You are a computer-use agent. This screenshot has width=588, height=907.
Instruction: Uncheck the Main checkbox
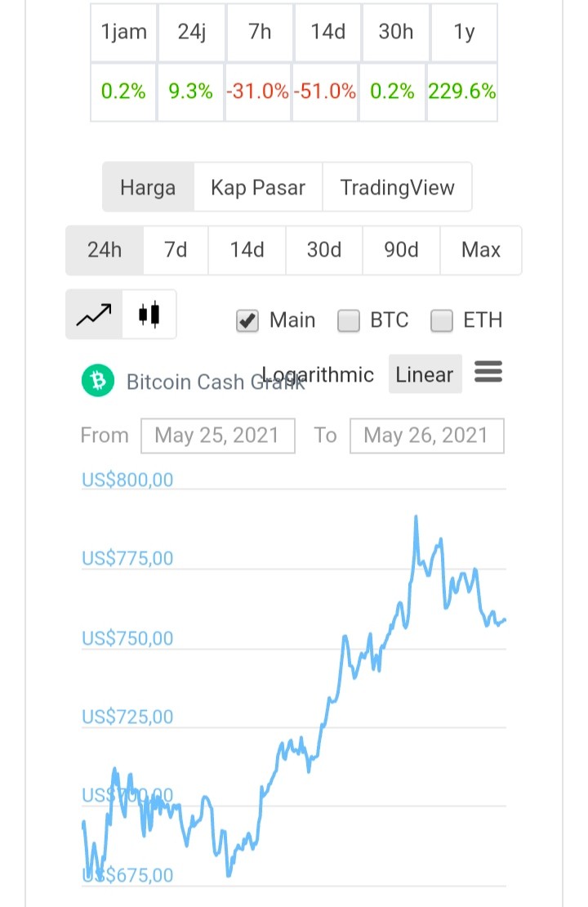coord(247,320)
